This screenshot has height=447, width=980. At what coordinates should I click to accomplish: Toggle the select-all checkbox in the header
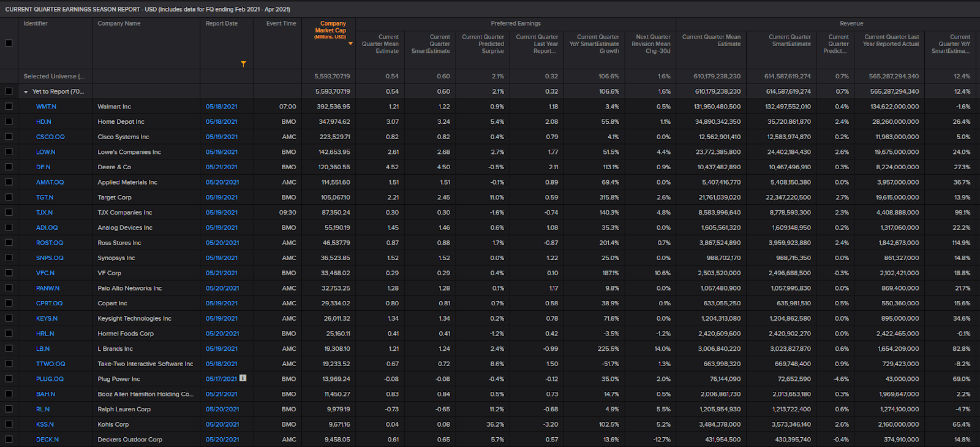[9, 43]
